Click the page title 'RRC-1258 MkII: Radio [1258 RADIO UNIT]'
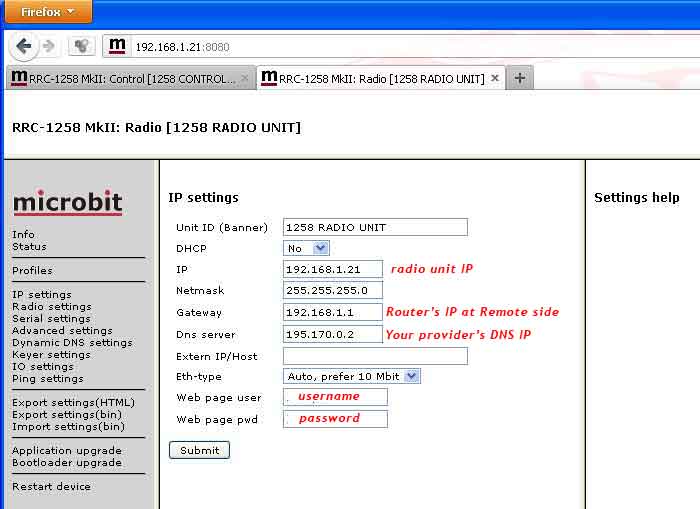Viewport: 700px width, 509px height. 156,128
